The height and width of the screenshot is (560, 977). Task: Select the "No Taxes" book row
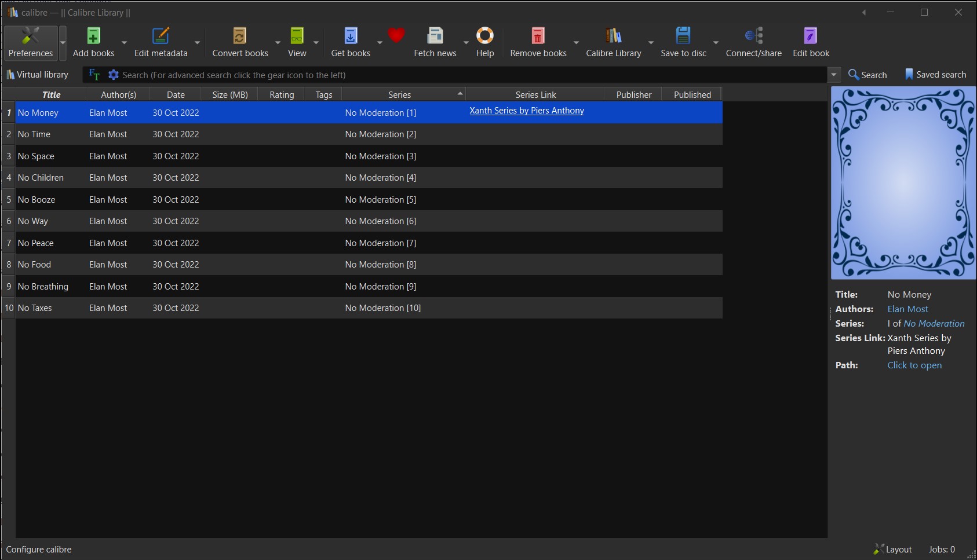click(x=369, y=308)
